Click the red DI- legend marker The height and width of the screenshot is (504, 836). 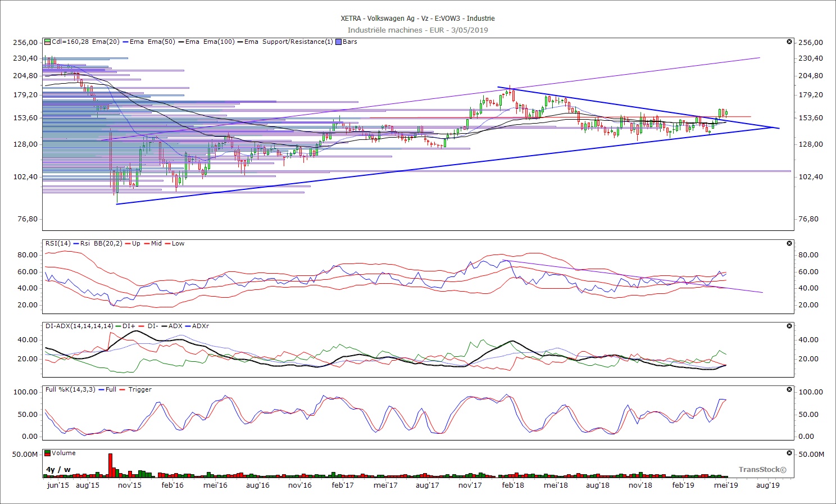click(141, 326)
